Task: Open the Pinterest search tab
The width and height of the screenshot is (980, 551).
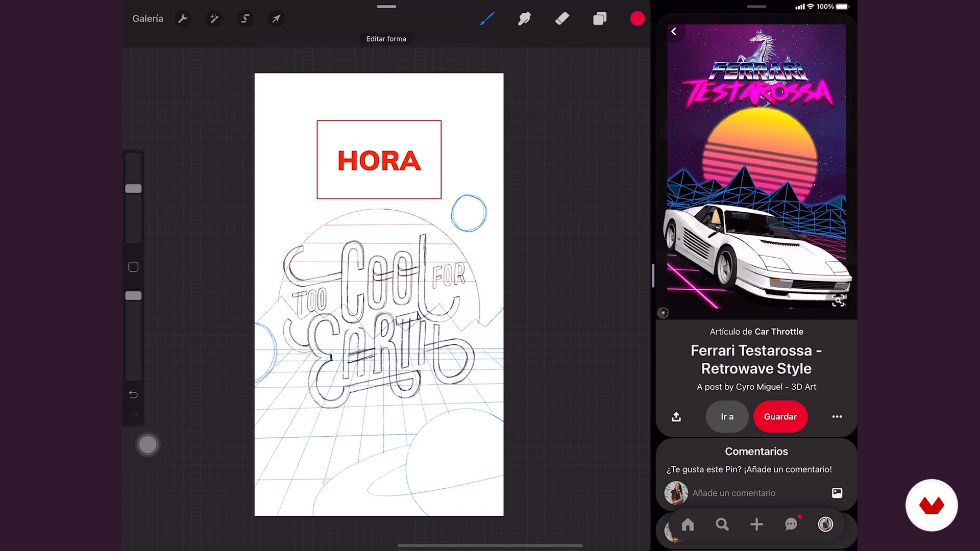Action: [722, 524]
